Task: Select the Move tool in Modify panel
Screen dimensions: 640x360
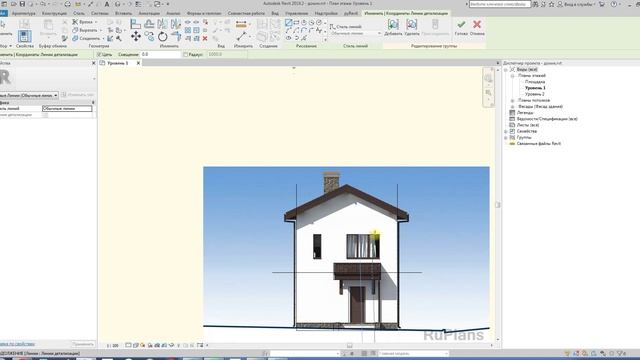Action: (x=136, y=37)
